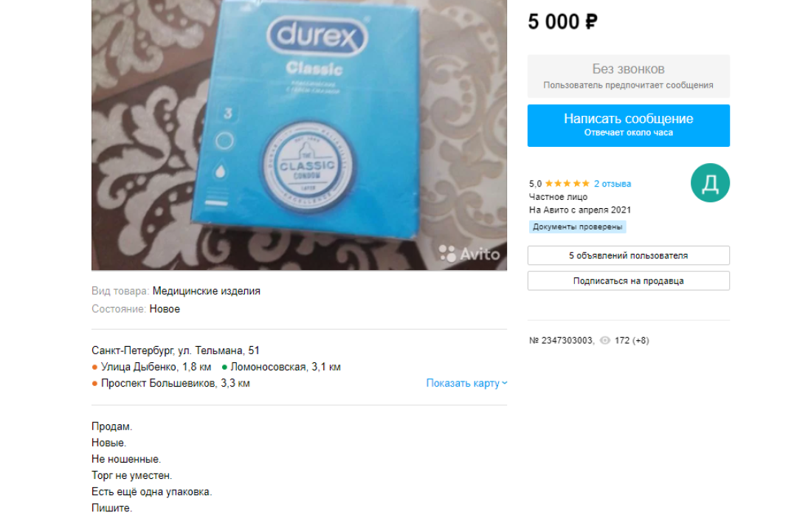Click listing number № 2347303003

tap(561, 340)
